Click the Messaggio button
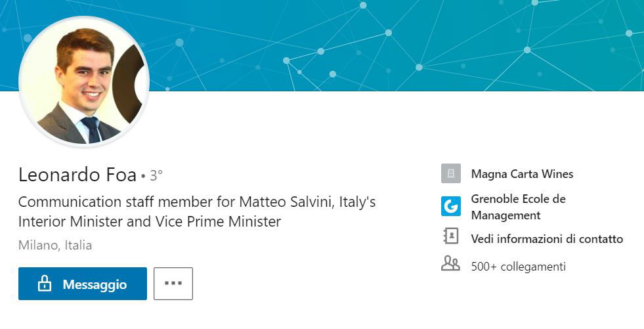 tap(83, 284)
